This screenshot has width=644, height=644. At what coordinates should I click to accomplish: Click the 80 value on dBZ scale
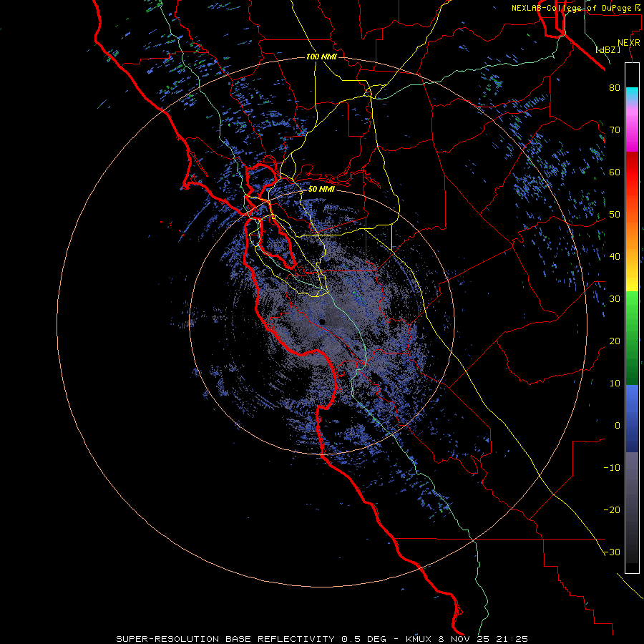click(x=615, y=87)
